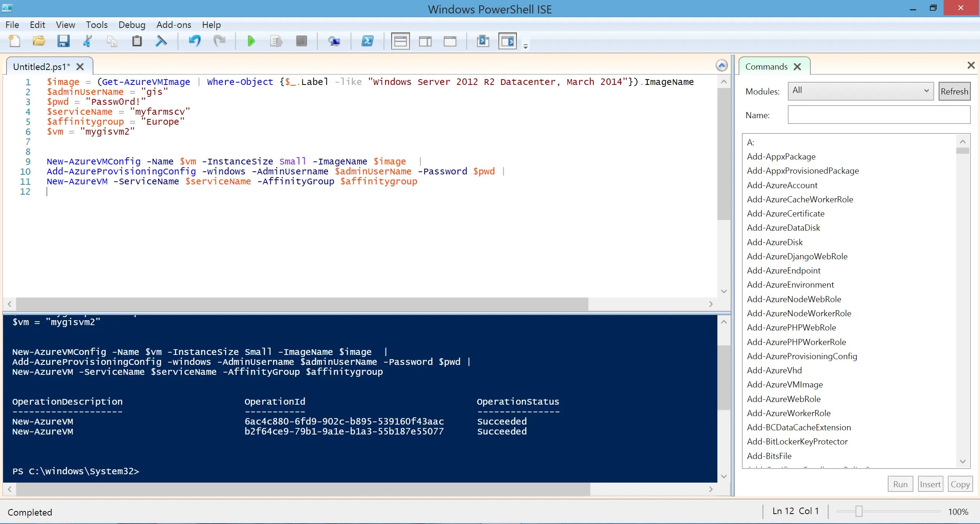Image resolution: width=980 pixels, height=524 pixels.
Task: Open the Add-ons menu
Action: coord(174,25)
